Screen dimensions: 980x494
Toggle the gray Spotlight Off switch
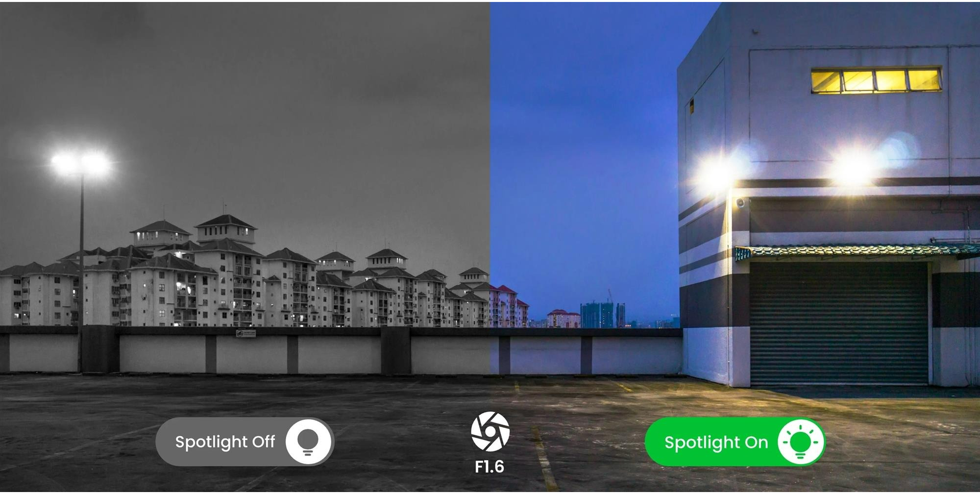pos(245,442)
